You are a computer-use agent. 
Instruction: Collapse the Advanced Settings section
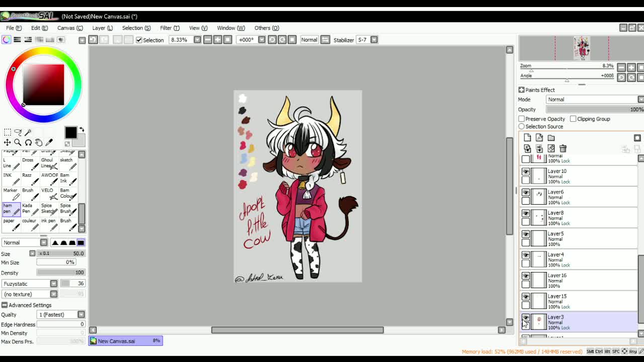pyautogui.click(x=5, y=305)
